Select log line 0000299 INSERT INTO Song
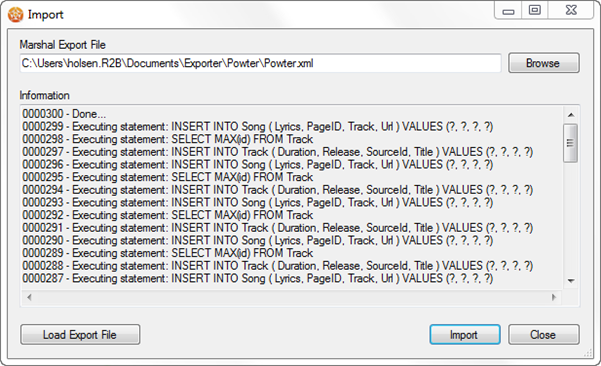Viewport: 601px width, 366px height. [x=258, y=126]
